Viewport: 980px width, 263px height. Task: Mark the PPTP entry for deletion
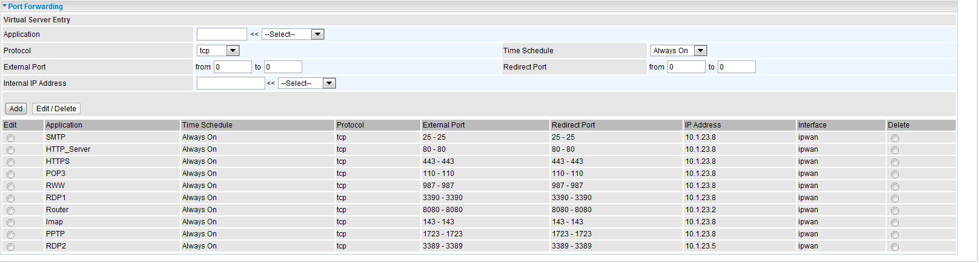(895, 235)
